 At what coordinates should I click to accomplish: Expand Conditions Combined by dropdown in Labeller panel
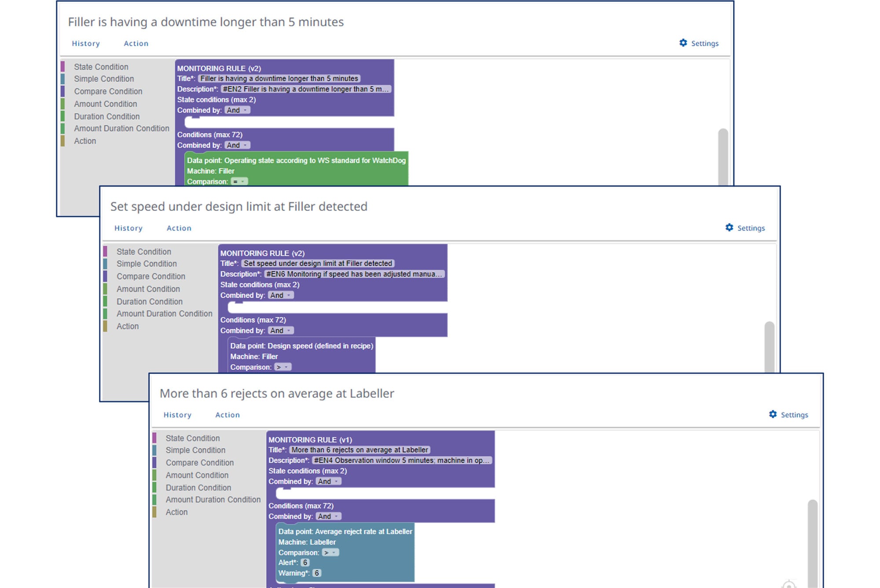329,516
